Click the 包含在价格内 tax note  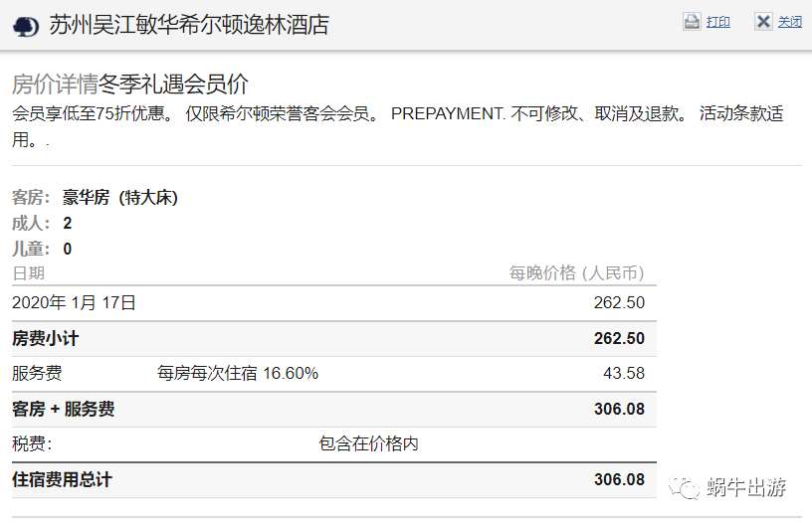[x=368, y=443]
